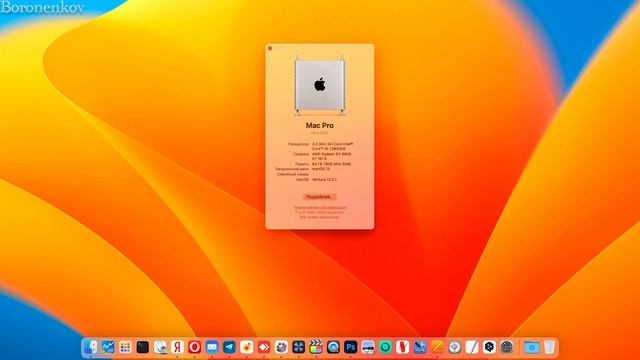Screen dimensions: 640x360
Task: Open QuickTime Player from the Dock
Action: point(333,347)
